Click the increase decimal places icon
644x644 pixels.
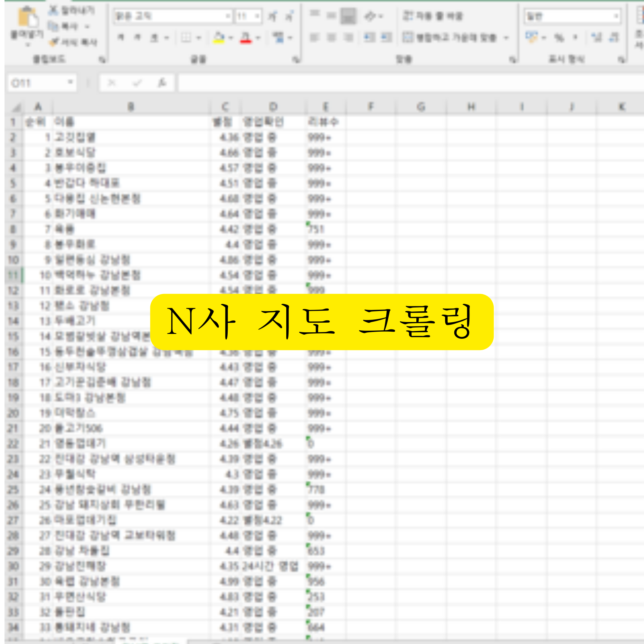596,37
